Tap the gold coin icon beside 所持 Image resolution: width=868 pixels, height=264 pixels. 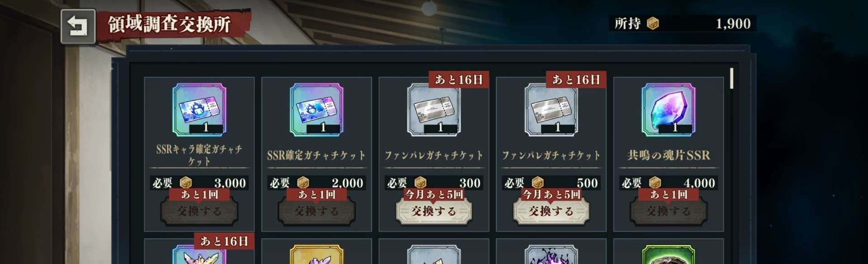pos(652,23)
